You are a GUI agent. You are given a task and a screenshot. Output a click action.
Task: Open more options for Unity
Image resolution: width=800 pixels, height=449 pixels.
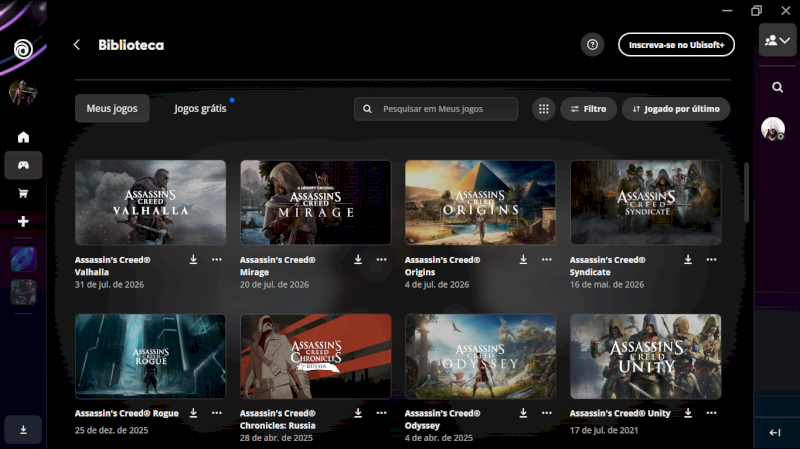click(x=712, y=413)
